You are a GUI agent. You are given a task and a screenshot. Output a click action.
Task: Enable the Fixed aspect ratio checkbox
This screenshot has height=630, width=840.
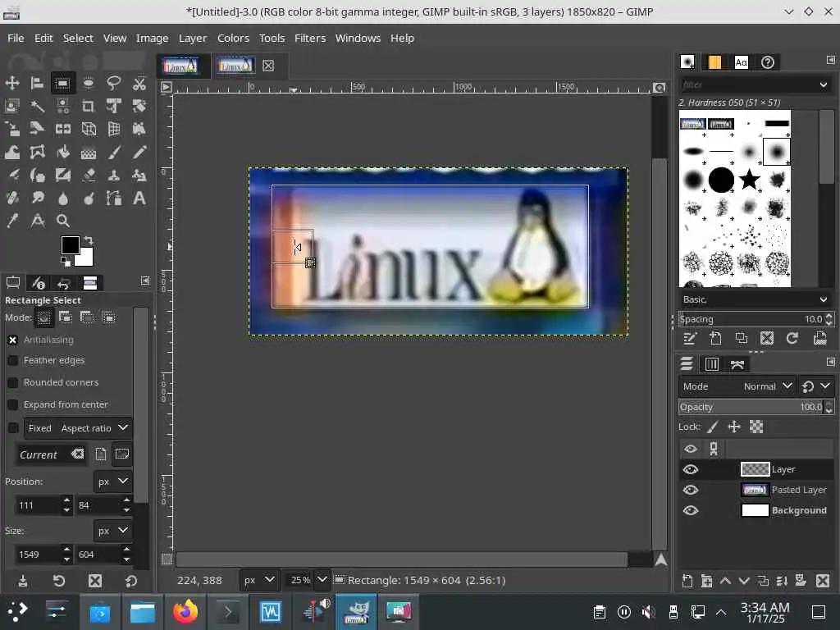pyautogui.click(x=13, y=427)
